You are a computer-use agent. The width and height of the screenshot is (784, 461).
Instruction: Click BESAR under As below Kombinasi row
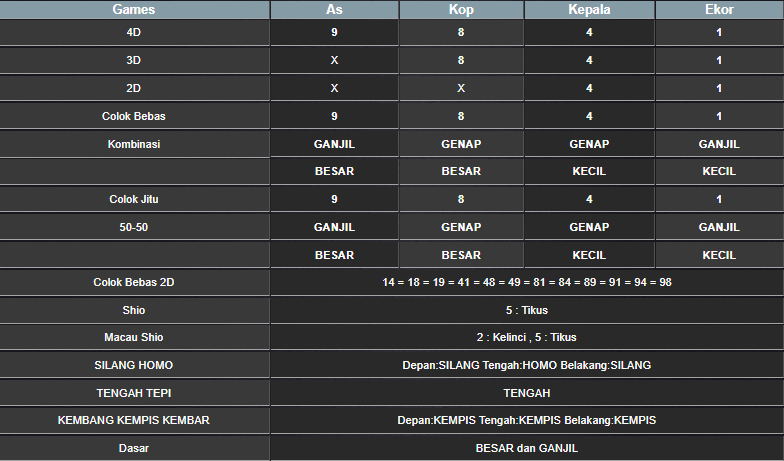point(334,172)
